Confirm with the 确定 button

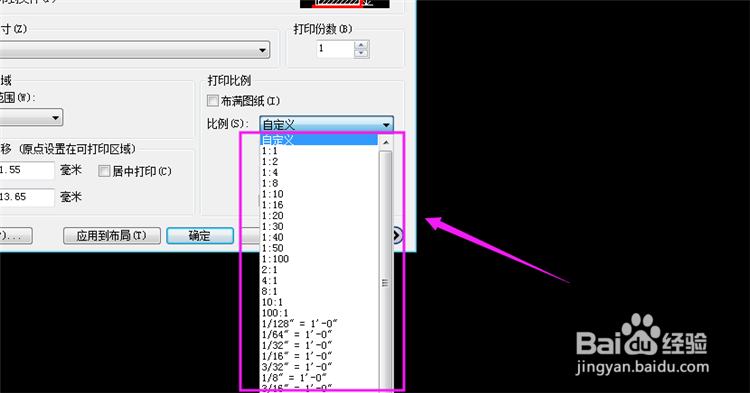200,236
